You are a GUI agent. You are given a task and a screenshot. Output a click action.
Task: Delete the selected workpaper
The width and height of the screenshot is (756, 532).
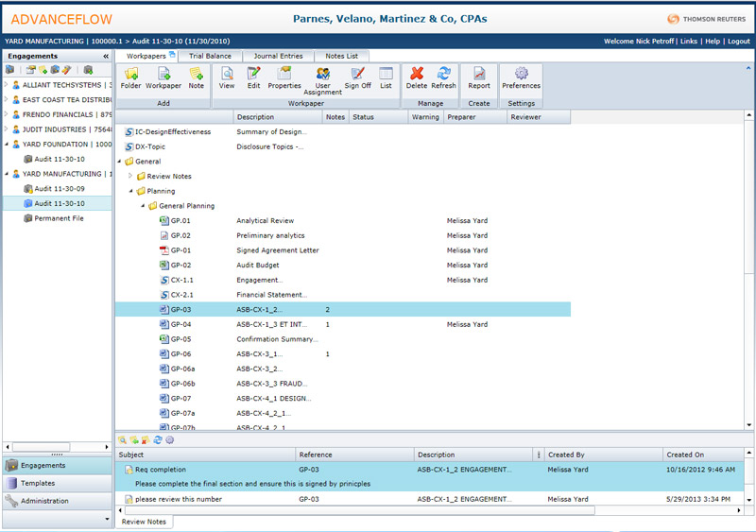416,77
